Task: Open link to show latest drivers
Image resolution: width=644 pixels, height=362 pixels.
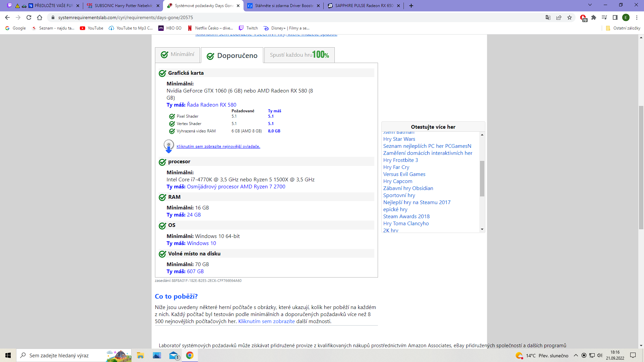Action: click(218, 146)
